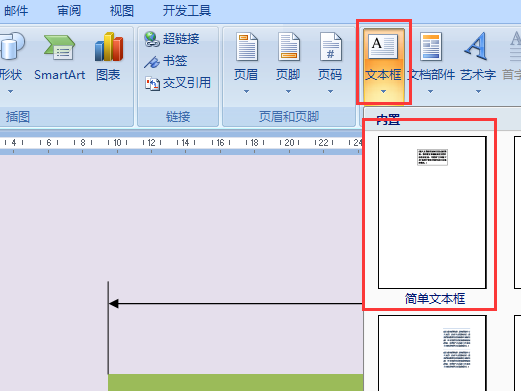The image size is (521, 391).
Task: Click the 文本框 text box icon
Action: coord(383,46)
